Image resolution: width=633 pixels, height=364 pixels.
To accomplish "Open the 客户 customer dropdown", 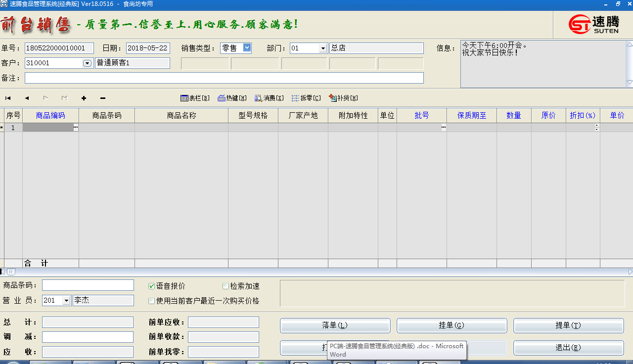I will tap(87, 63).
